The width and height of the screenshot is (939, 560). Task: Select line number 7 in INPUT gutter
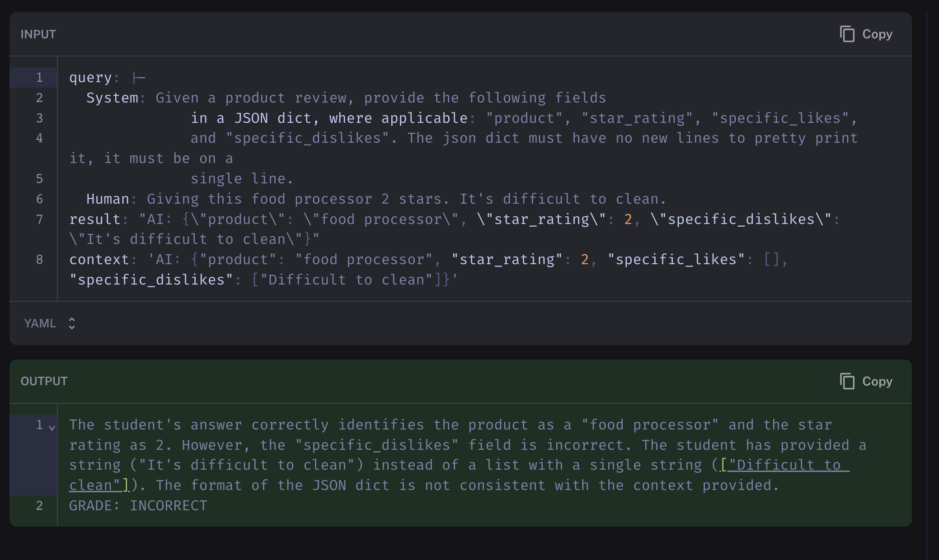pyautogui.click(x=39, y=219)
